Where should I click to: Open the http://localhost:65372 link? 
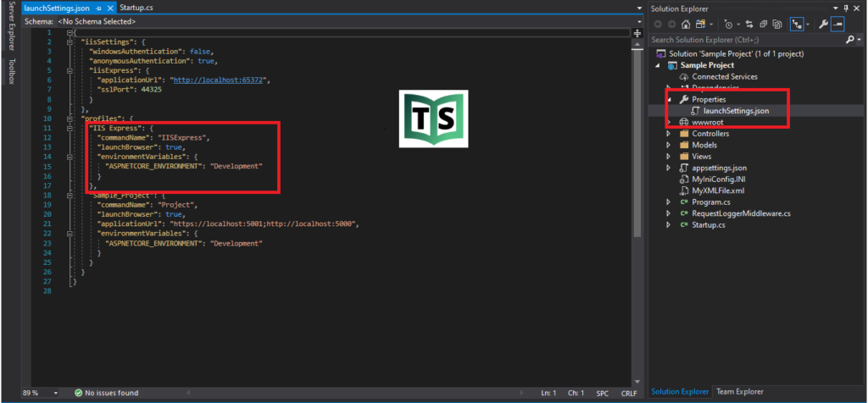[x=220, y=80]
